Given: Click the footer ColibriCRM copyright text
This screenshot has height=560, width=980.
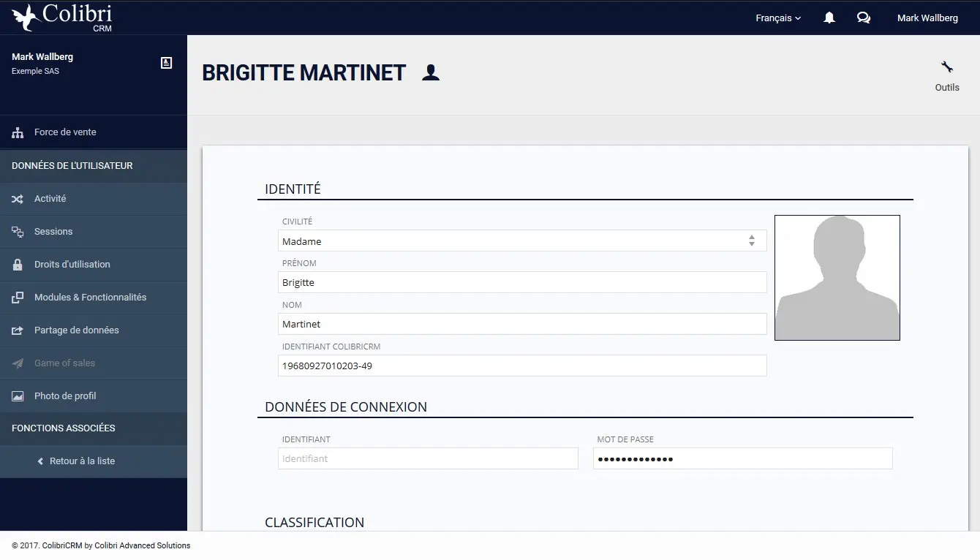Looking at the screenshot, I should point(101,545).
